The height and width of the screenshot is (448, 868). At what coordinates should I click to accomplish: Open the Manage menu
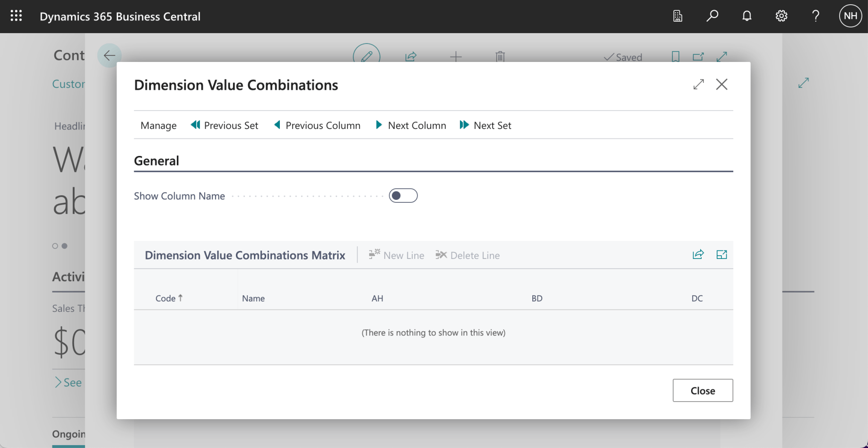158,125
